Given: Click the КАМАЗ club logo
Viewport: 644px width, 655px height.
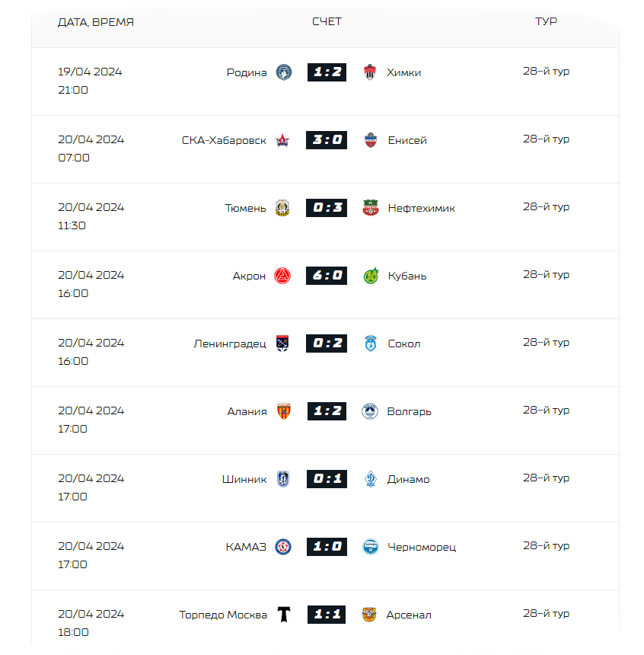Looking at the screenshot, I should pos(283,547).
